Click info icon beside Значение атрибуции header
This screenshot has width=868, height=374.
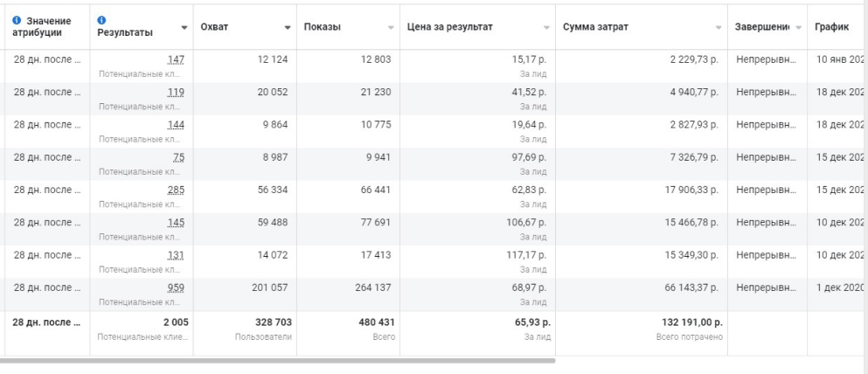click(18, 20)
